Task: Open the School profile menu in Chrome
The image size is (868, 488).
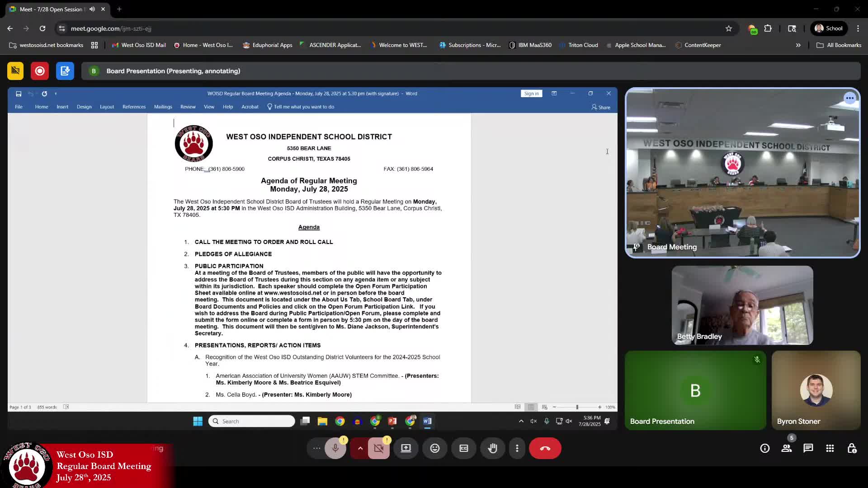Action: [x=829, y=28]
